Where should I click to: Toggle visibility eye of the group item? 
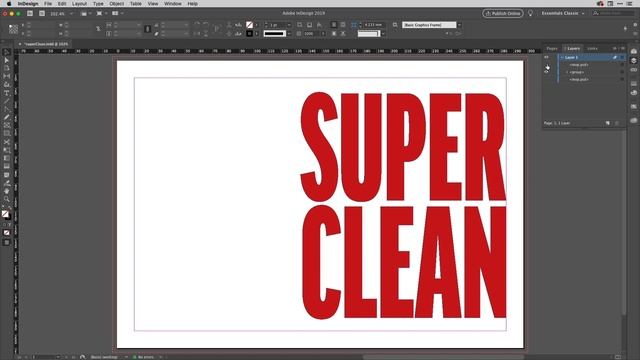[x=547, y=72]
